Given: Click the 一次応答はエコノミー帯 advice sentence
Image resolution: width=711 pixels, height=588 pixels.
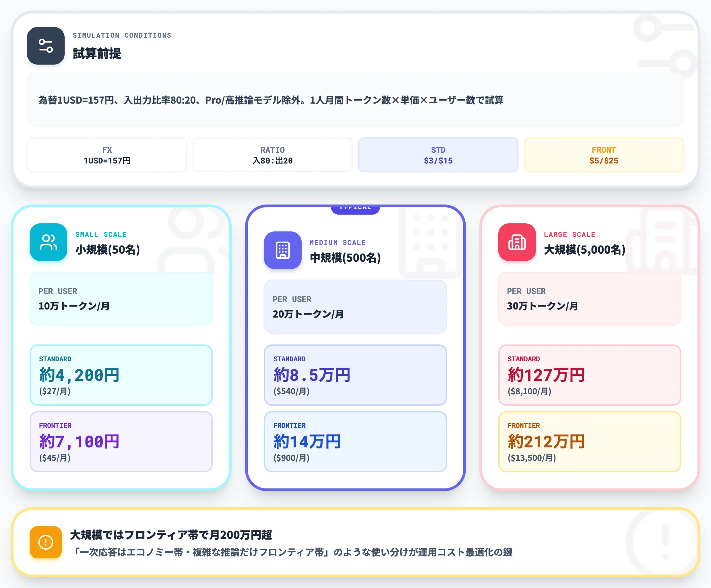Looking at the screenshot, I should [293, 552].
